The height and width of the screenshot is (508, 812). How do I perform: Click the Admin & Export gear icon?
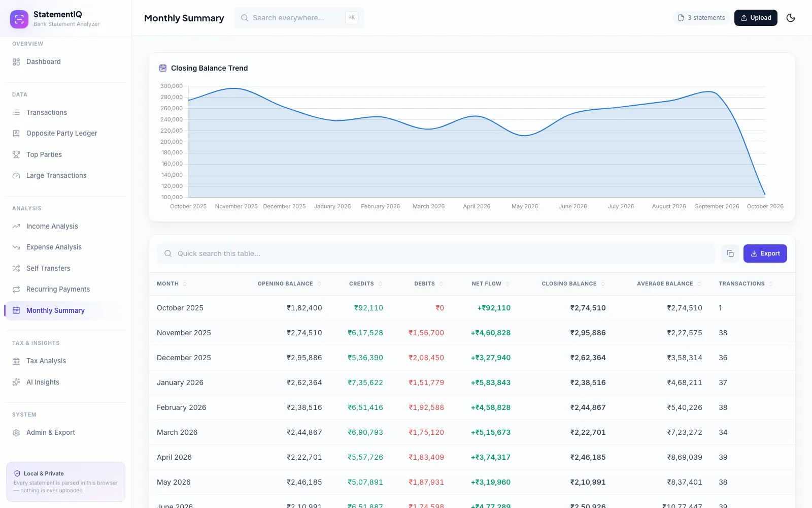click(x=16, y=432)
